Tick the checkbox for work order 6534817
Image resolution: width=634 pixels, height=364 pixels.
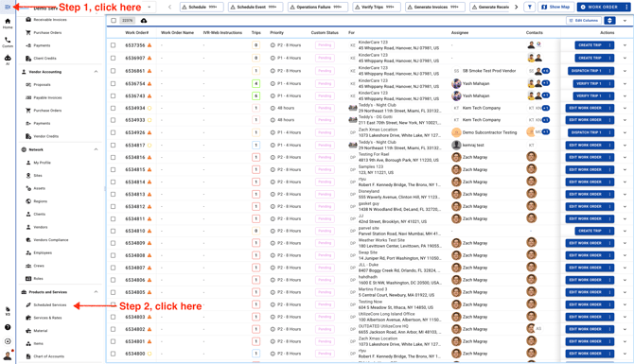pyautogui.click(x=114, y=145)
